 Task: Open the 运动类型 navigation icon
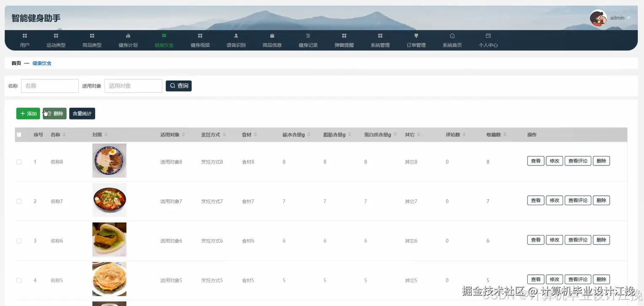point(56,36)
